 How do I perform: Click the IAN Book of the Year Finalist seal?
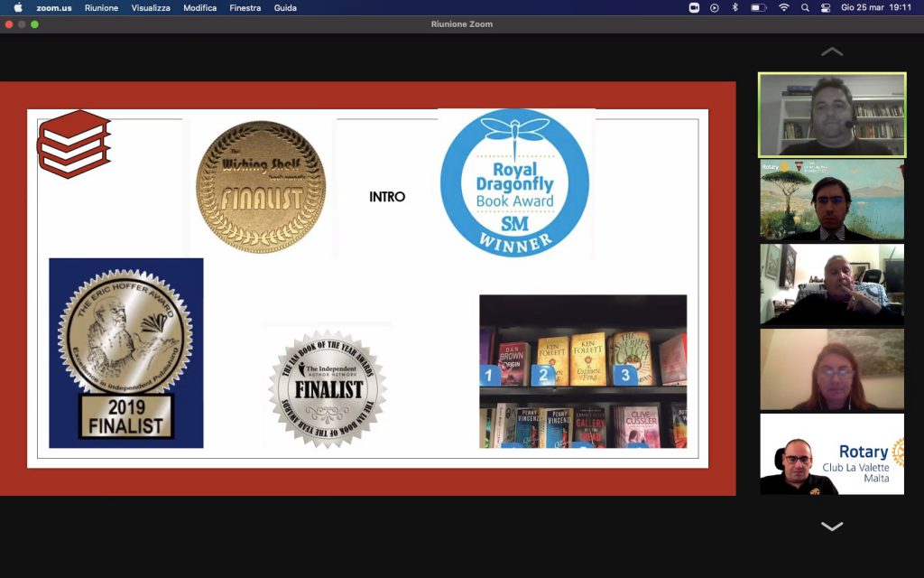tap(328, 388)
